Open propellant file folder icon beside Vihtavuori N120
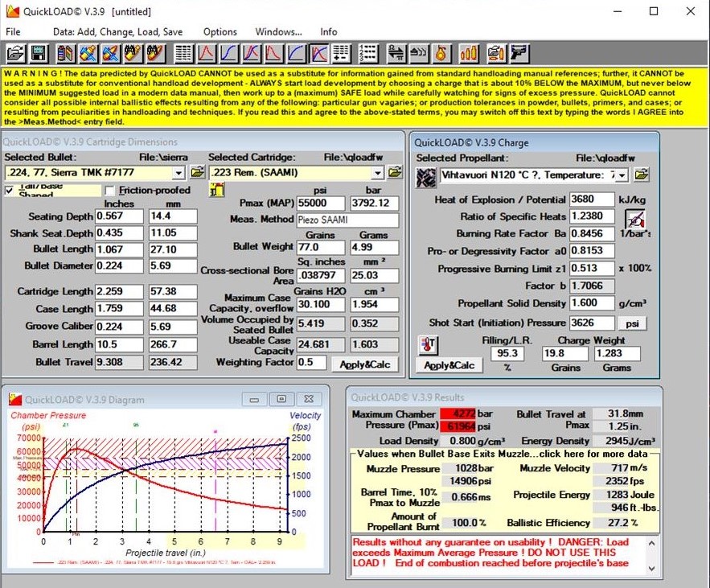 642,175
